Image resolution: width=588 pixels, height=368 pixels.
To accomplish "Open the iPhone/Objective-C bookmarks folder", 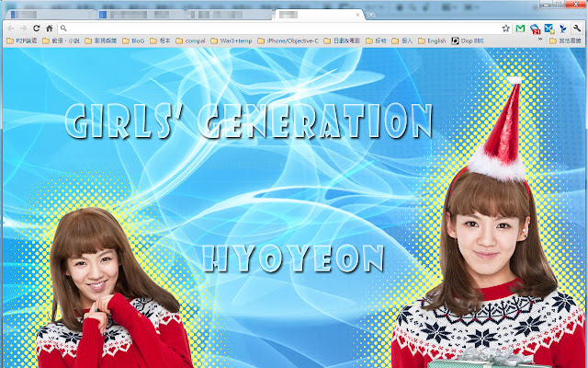I will click(x=288, y=40).
